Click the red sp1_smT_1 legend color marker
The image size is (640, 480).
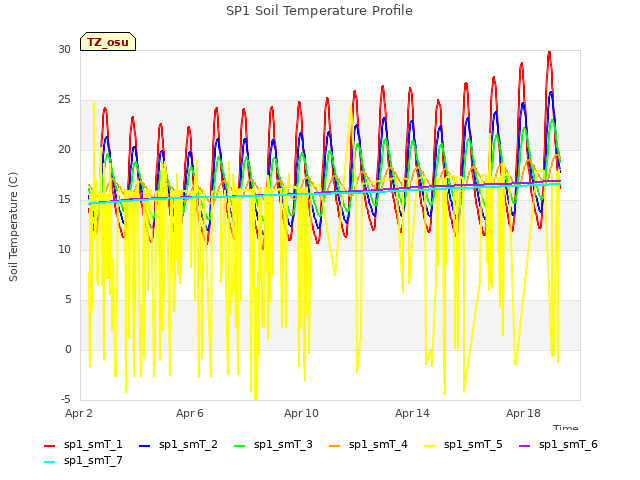[49, 446]
